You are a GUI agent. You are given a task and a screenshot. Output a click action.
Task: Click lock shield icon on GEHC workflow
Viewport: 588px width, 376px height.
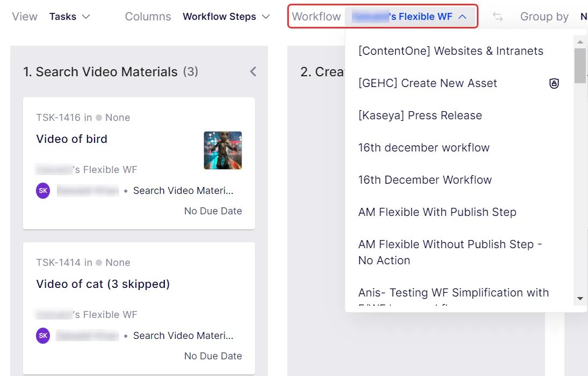554,83
